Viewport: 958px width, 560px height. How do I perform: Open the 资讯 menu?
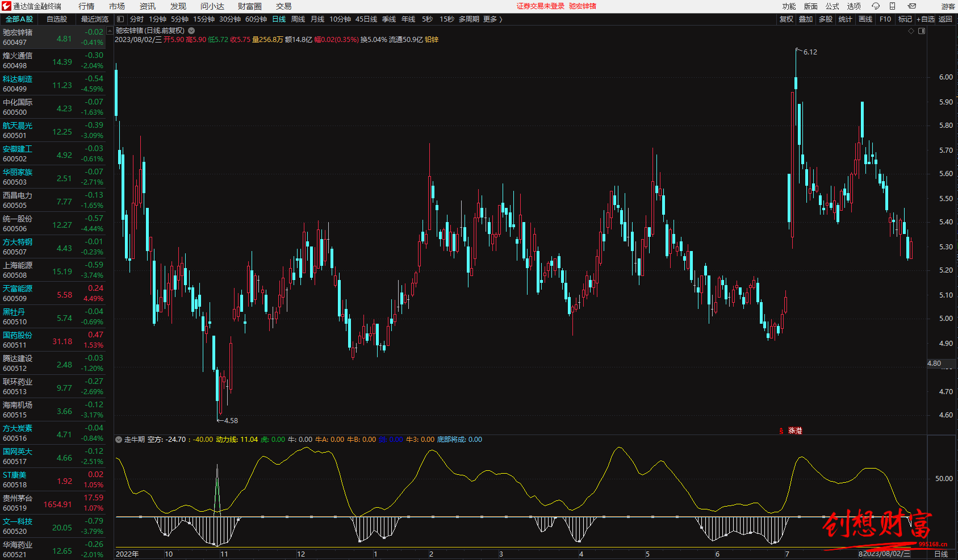pos(148,6)
